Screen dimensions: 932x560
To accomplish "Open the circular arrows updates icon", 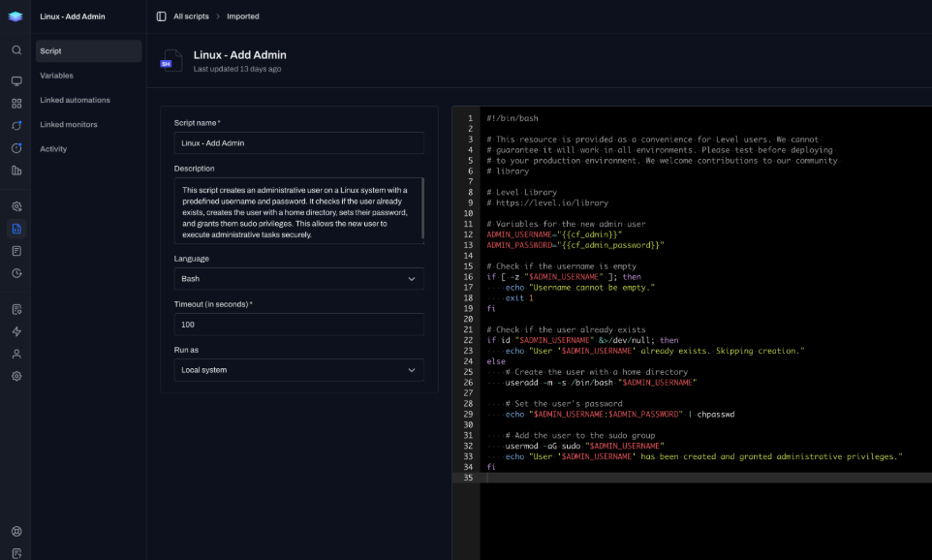I will pyautogui.click(x=16, y=125).
